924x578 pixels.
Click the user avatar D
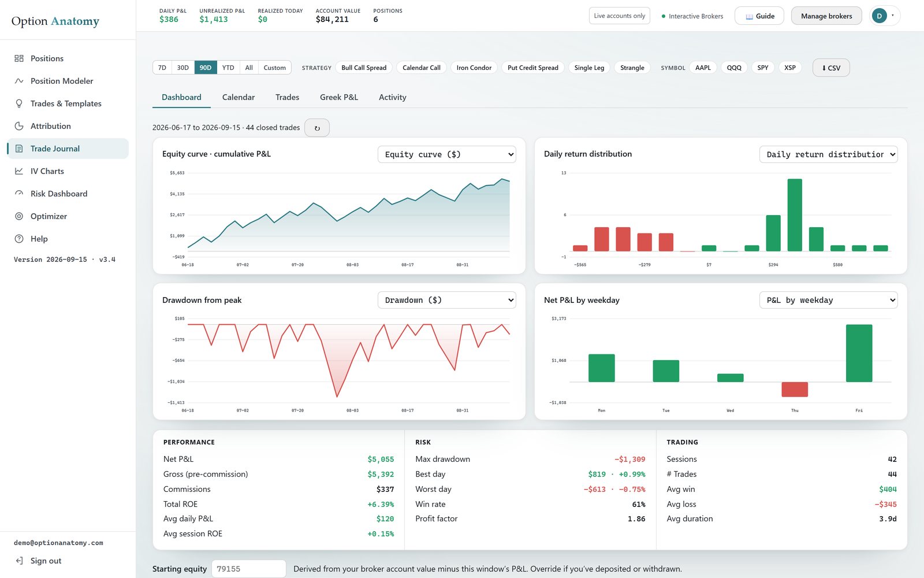coord(879,16)
